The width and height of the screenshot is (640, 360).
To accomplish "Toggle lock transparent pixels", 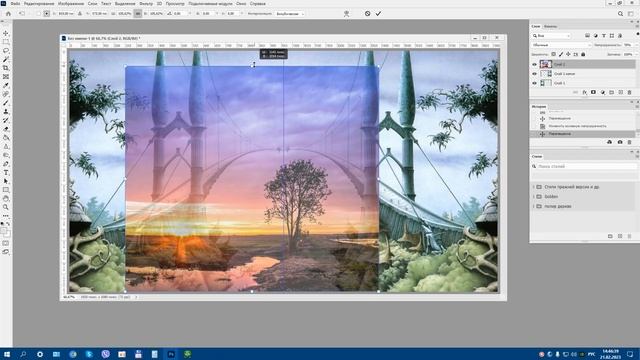I will (553, 54).
